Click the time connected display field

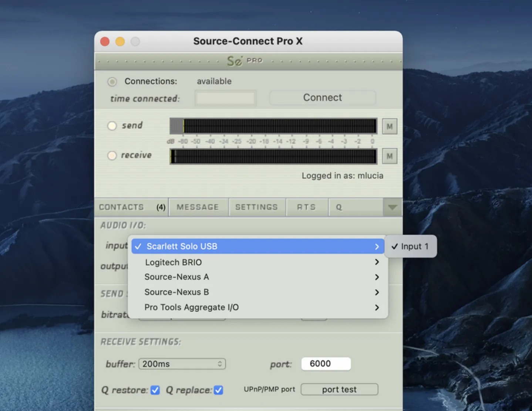tap(225, 98)
